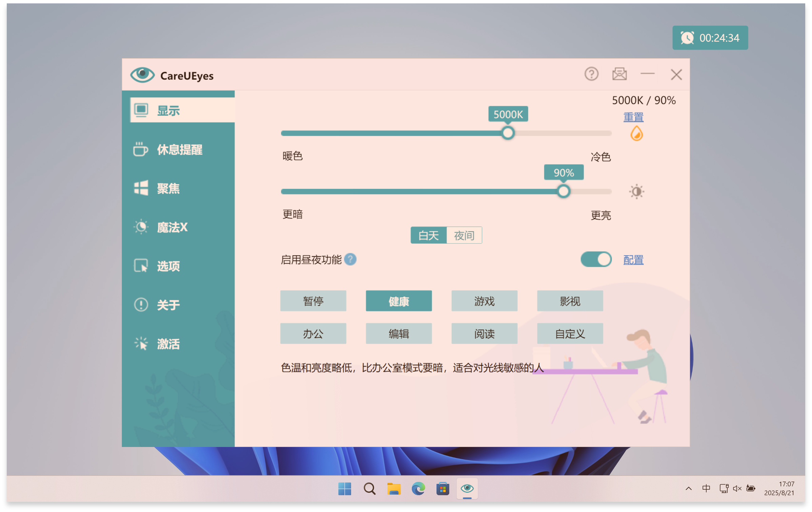Open the taskbar clock and date
Viewport: 812px width, 512px height.
[x=779, y=488]
